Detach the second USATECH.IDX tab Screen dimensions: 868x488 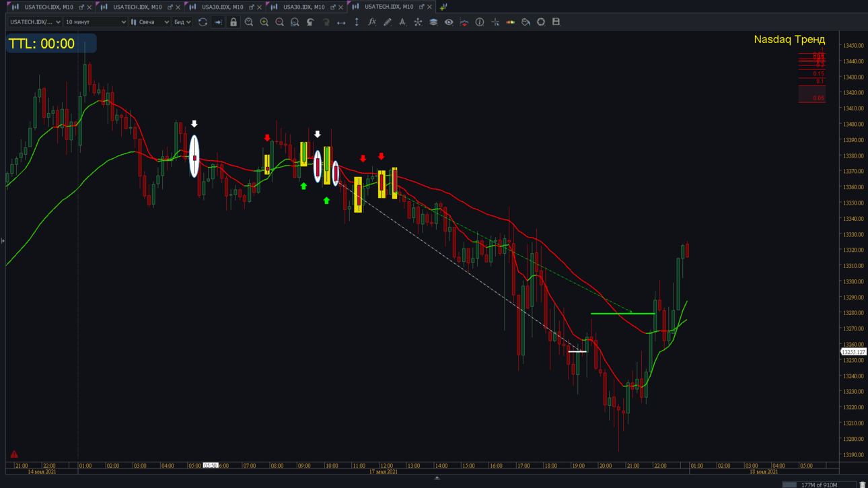pos(170,7)
